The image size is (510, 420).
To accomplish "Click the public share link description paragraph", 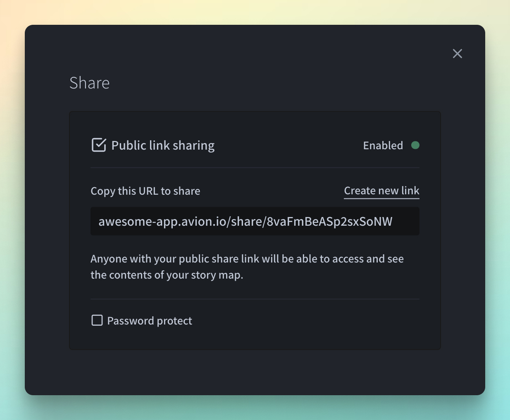I will coord(247,267).
